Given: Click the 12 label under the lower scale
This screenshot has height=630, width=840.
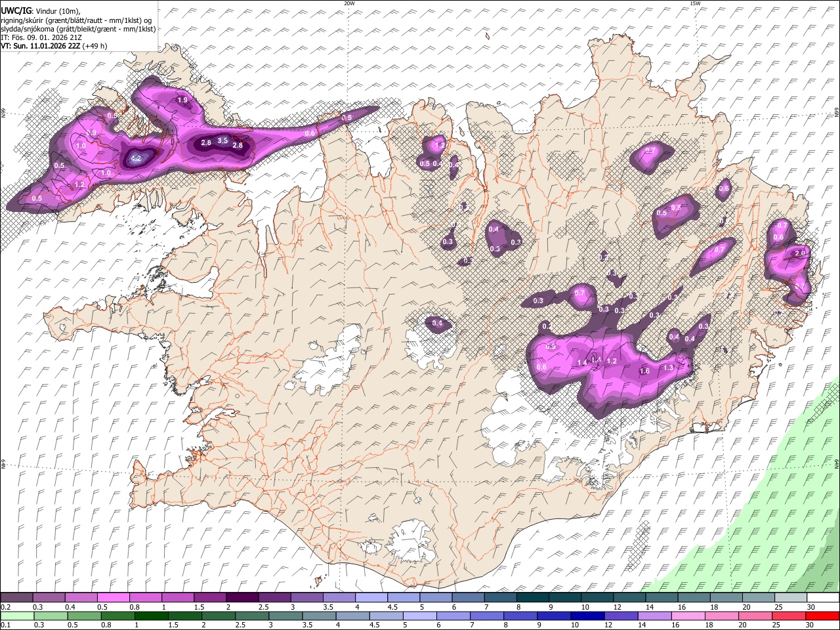Looking at the screenshot, I should pyautogui.click(x=608, y=625).
